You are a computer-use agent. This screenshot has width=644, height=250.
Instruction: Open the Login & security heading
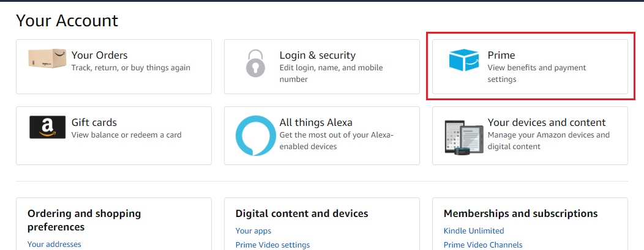[x=317, y=55]
